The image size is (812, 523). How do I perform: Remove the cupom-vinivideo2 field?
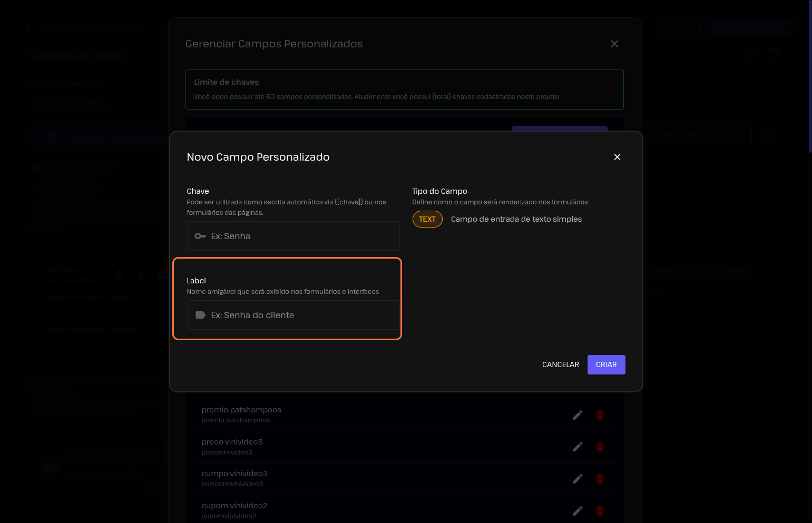tap(600, 511)
